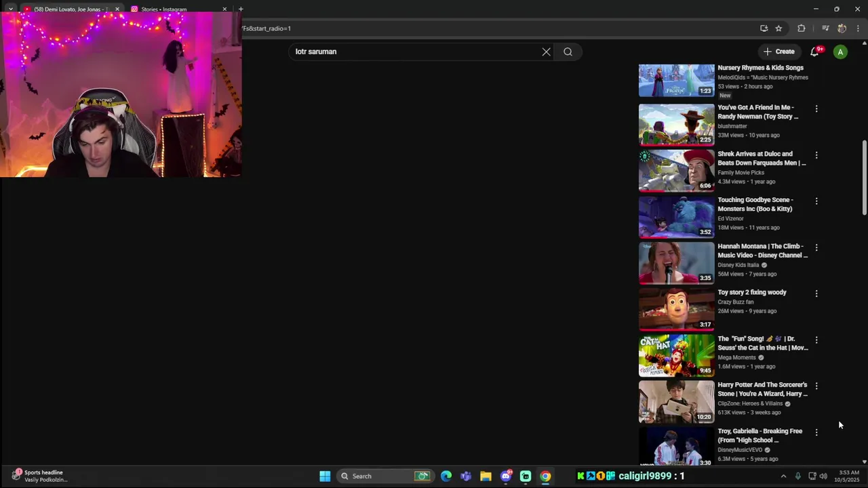Viewport: 868px width, 488px height.
Task: Open Chrome media control icon
Action: (x=825, y=28)
